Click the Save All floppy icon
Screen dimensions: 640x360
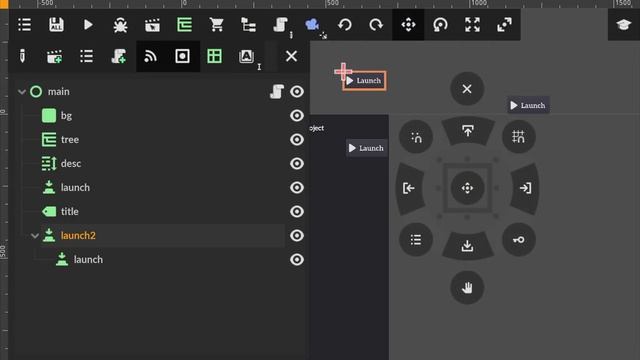coord(56,24)
